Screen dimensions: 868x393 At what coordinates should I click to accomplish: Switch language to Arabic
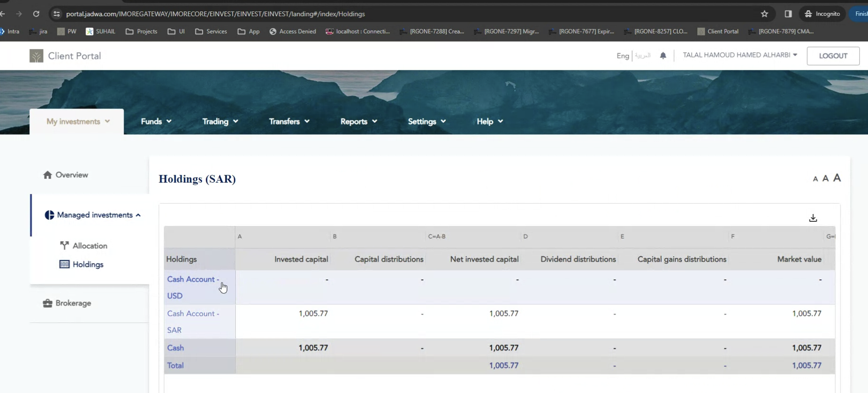pos(643,56)
